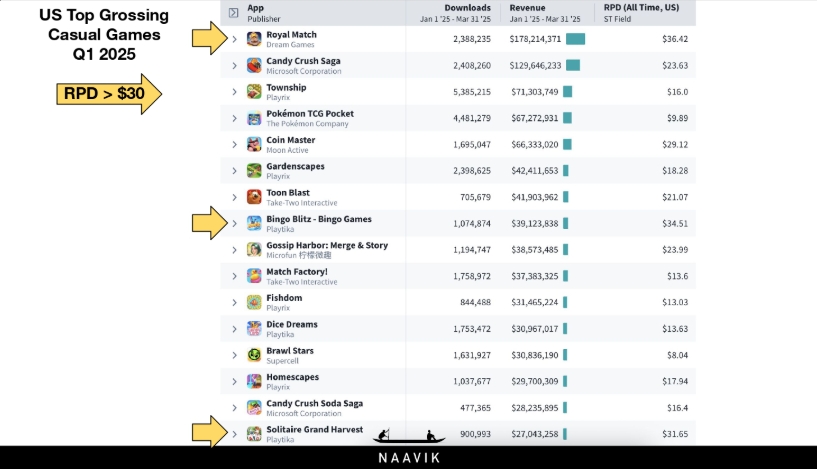817x469 pixels.
Task: Open the Bingo Blitz app icon
Action: click(x=254, y=224)
